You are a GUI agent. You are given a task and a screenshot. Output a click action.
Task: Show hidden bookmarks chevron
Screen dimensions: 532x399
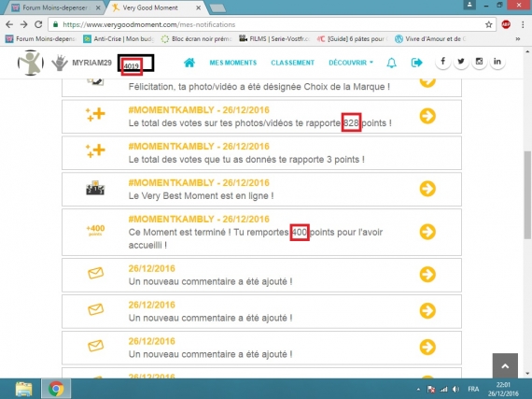coord(518,39)
